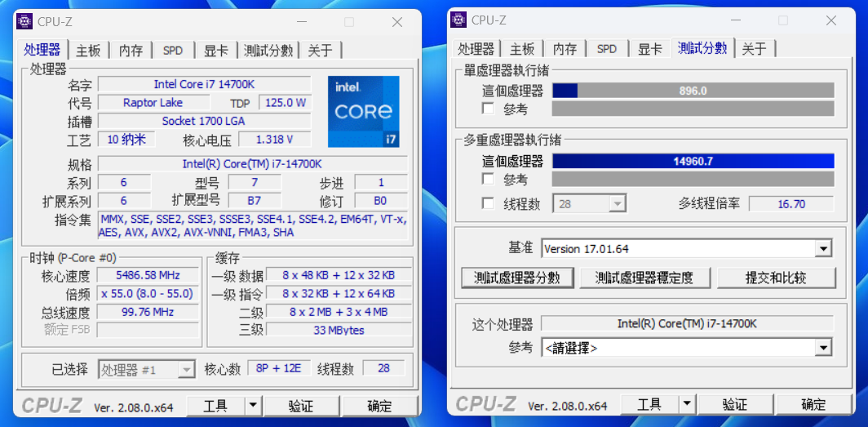Screen dimensions: 868x427
Task: Click the 线程数 value 28 in left window
Action: coord(383,367)
